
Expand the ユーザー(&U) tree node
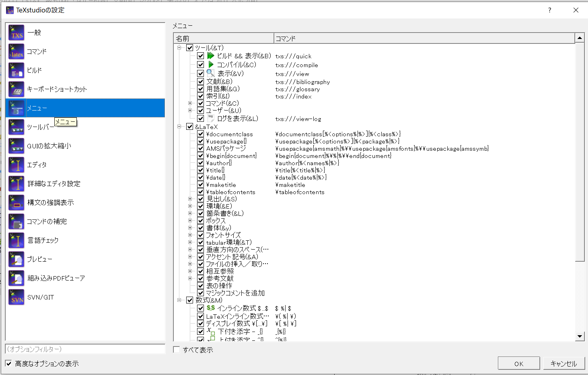[x=190, y=111]
